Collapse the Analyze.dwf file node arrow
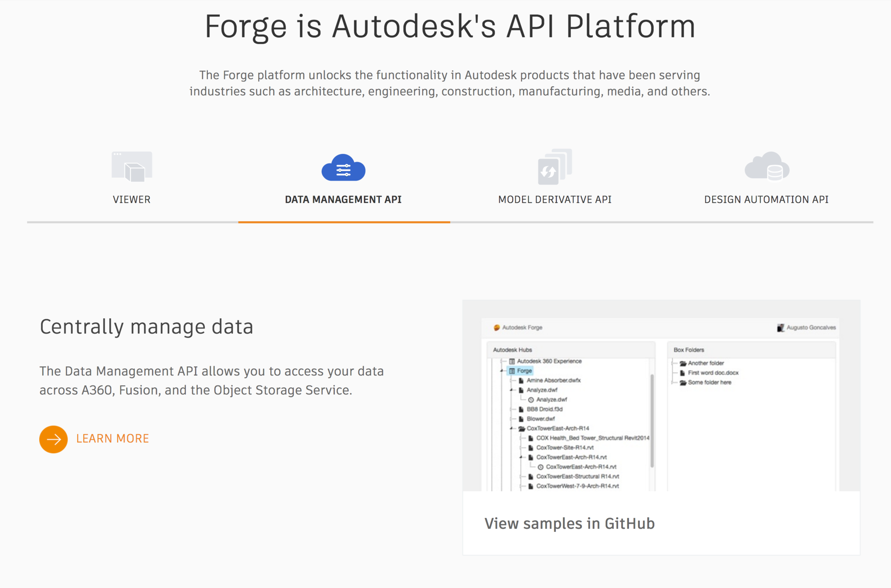Viewport: 891px width, 588px height. pos(512,390)
